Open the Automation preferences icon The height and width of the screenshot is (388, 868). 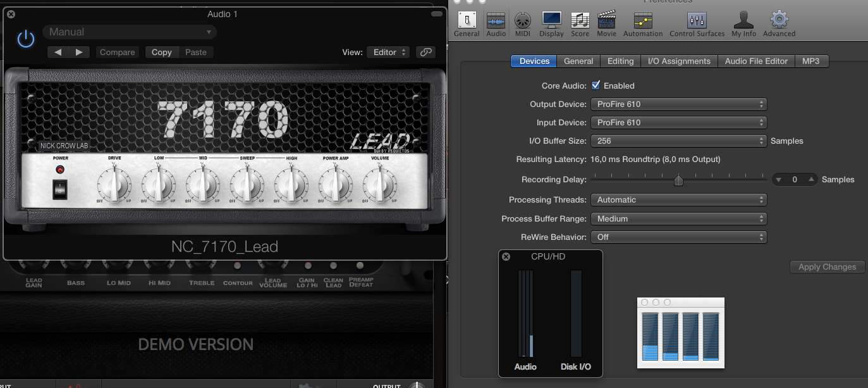[x=642, y=24]
